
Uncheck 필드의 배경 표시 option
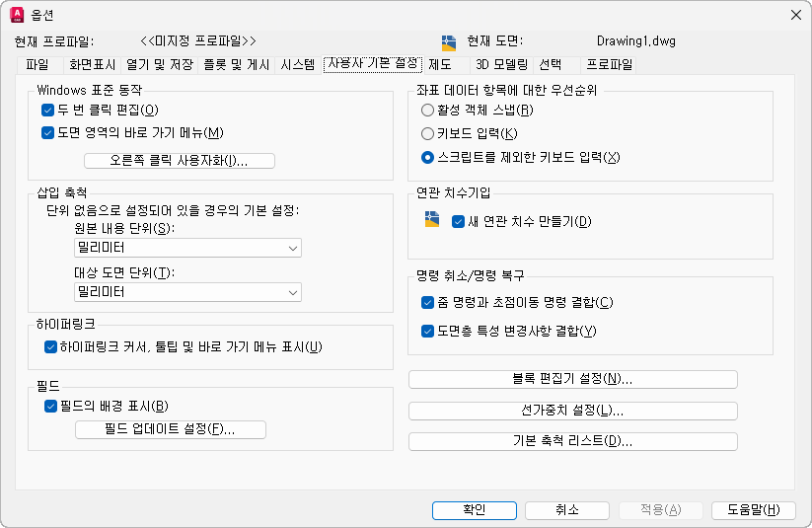[51, 406]
